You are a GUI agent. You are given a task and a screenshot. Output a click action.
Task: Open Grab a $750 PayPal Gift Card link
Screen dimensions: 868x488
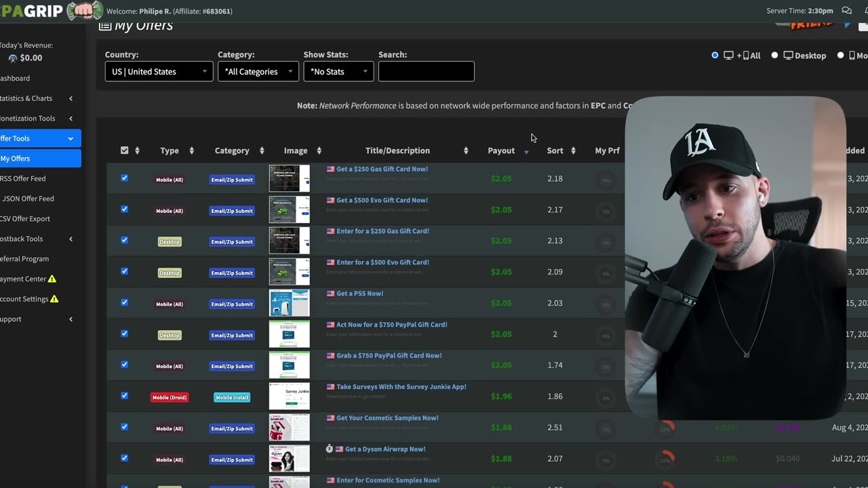click(x=389, y=356)
